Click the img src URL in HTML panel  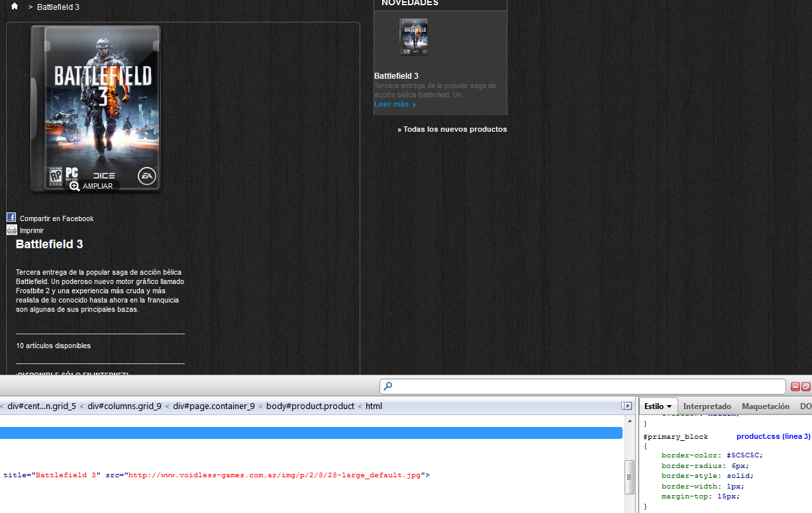pos(274,475)
